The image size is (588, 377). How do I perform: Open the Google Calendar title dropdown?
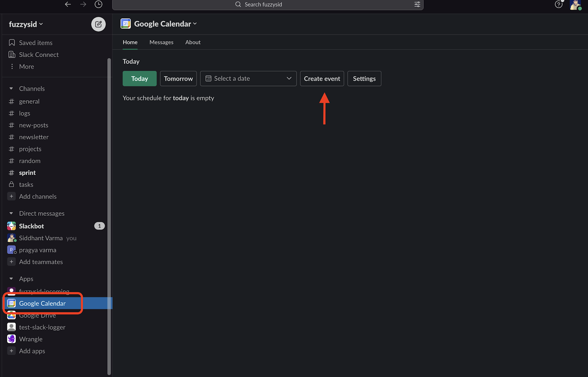coord(165,24)
